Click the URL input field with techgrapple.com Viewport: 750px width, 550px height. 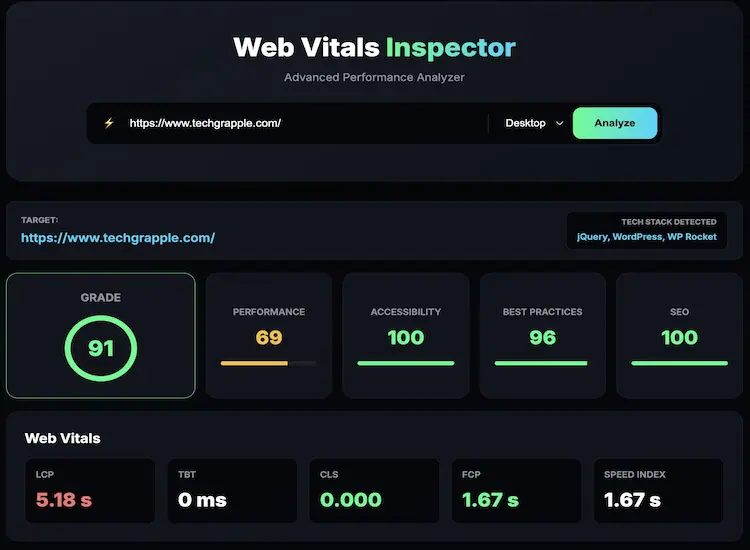click(304, 123)
